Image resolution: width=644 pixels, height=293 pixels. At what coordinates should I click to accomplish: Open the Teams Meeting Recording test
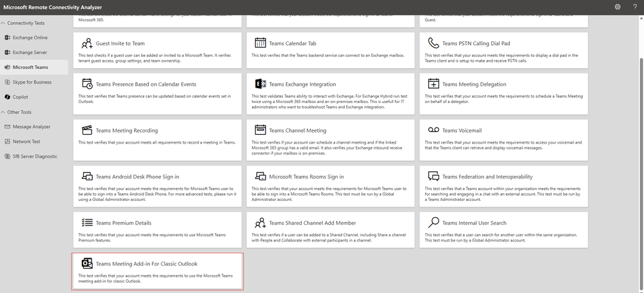[157, 140]
